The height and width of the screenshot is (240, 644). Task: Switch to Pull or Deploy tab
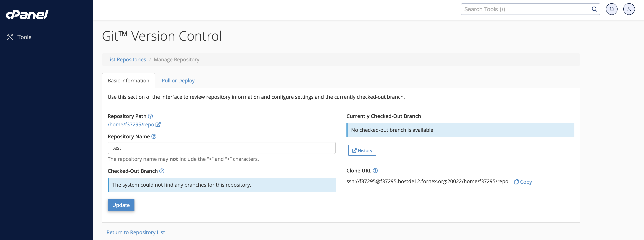(178, 81)
